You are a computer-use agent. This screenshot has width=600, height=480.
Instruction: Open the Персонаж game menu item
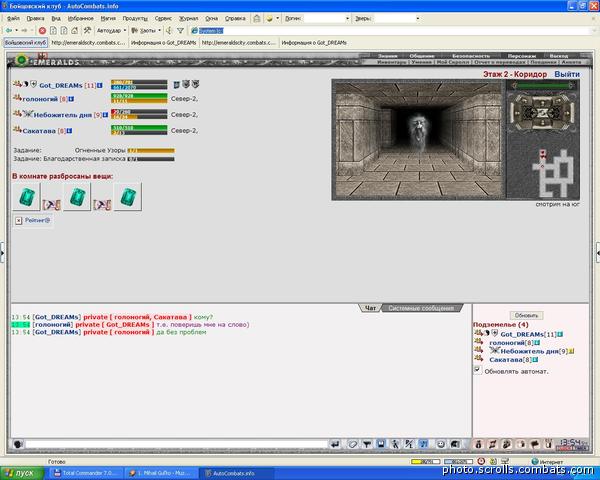522,56
